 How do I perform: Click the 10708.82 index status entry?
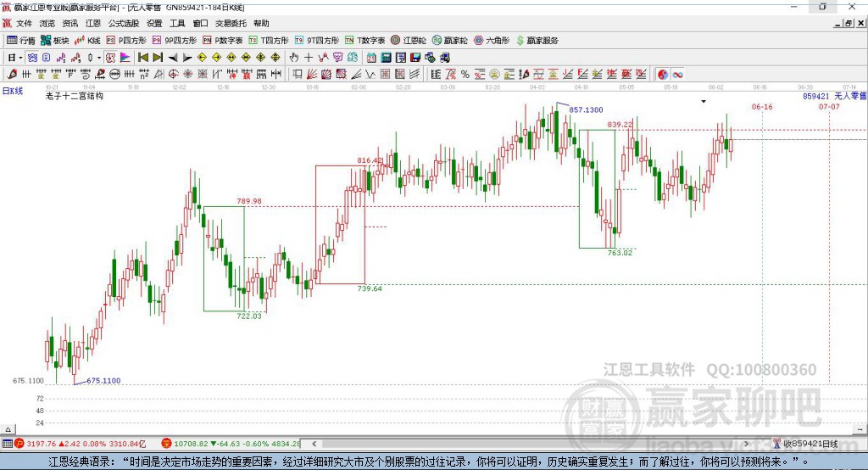coord(231,444)
